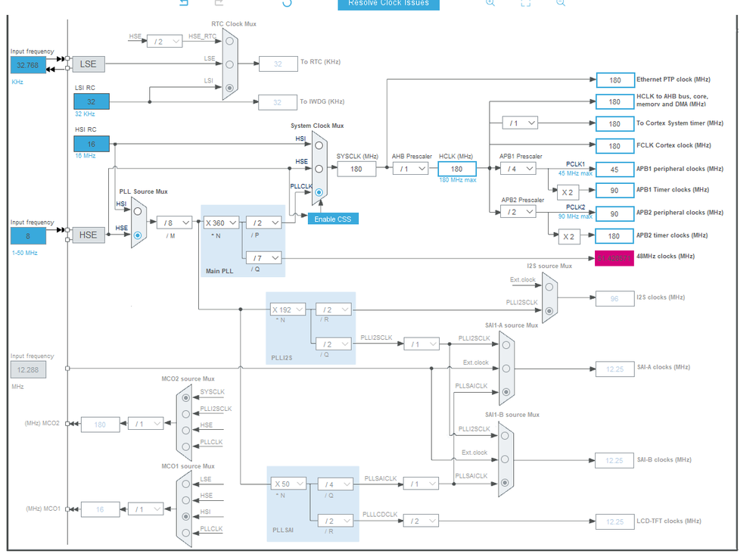Click the 12.288 MHz input frequency field

(28, 370)
